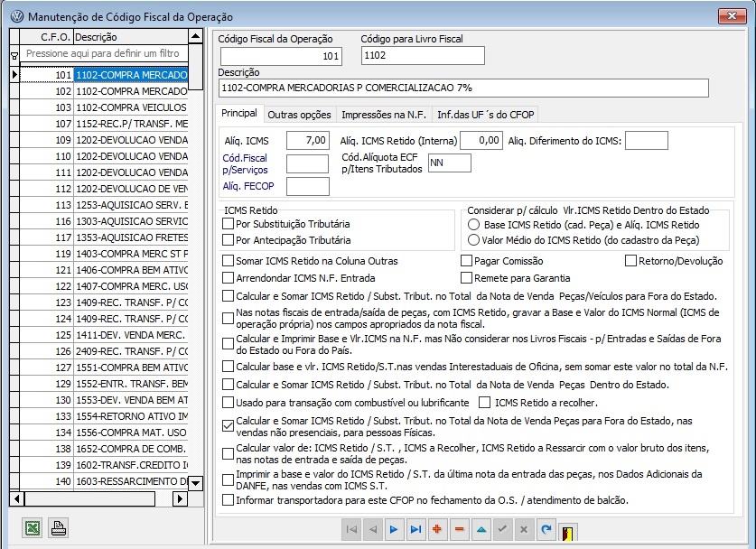This screenshot has width=756, height=549.
Task: Open Impressões na N.F. tab
Action: (x=384, y=115)
